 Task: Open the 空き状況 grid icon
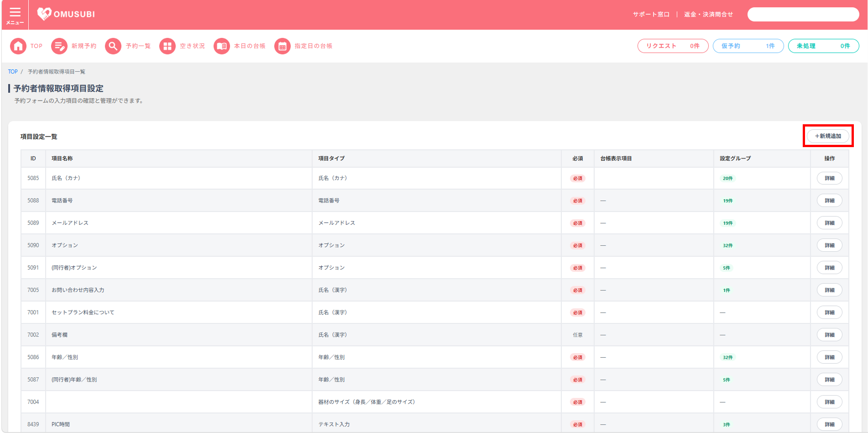coord(167,46)
